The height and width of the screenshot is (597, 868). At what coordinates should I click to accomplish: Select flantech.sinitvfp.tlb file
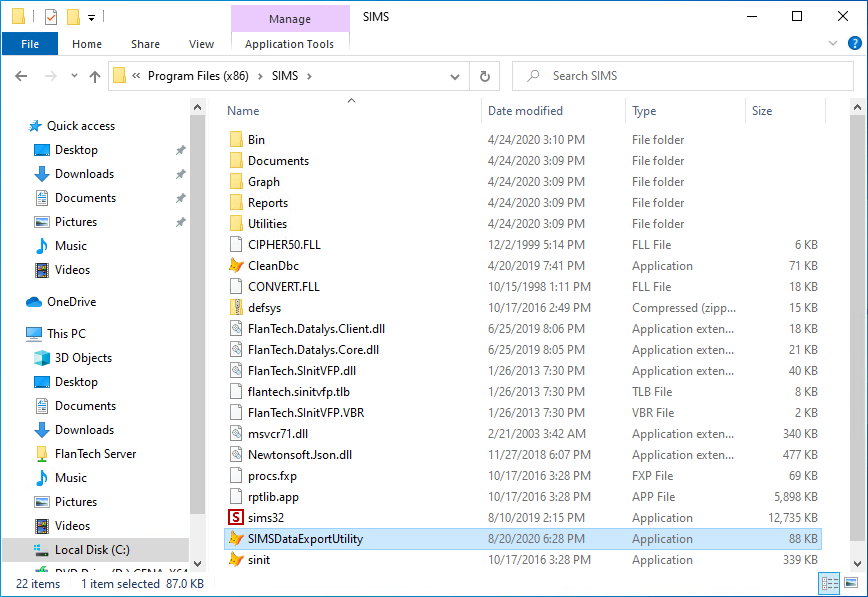click(298, 392)
